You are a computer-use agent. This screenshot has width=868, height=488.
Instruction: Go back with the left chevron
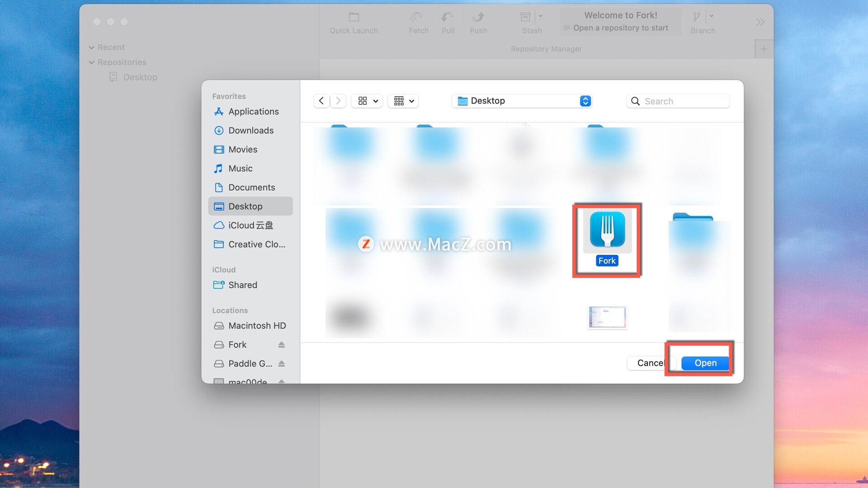point(321,101)
